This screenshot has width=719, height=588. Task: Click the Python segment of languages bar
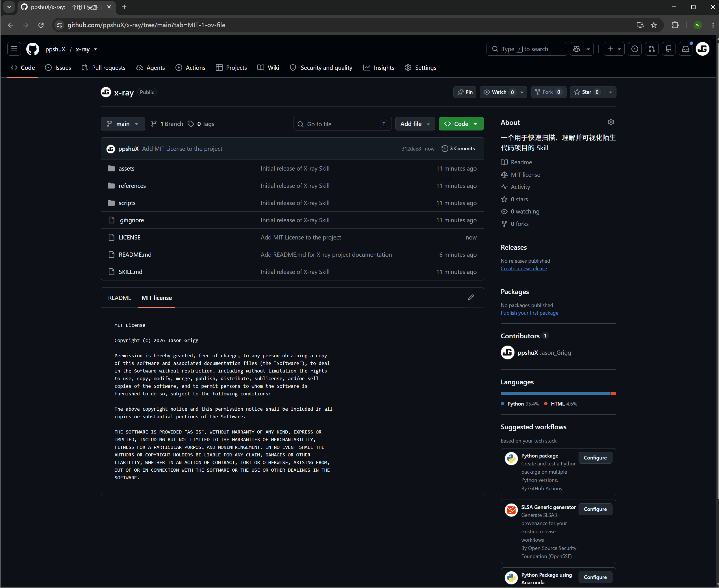pos(555,394)
